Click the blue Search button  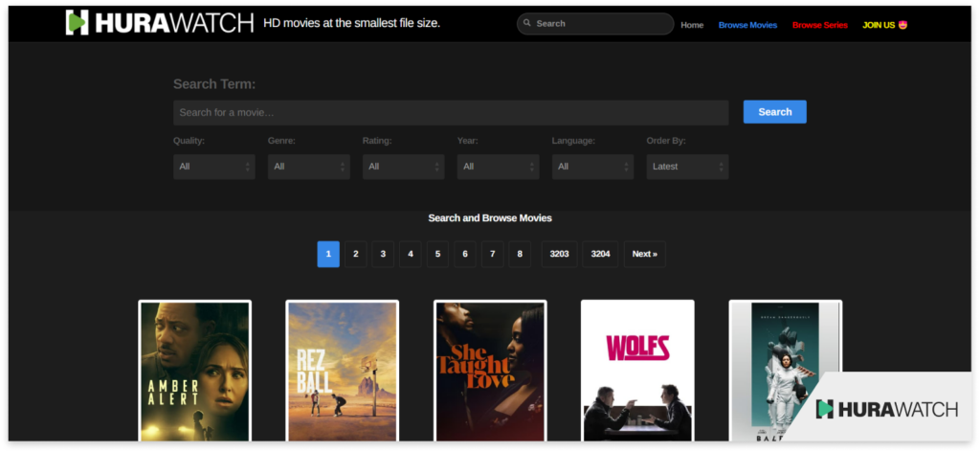(774, 112)
